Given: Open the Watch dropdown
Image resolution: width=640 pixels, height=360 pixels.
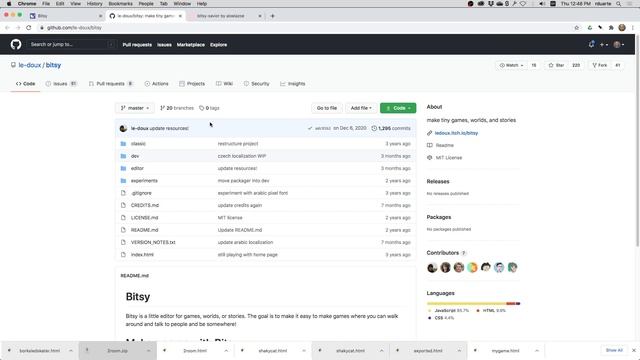Looking at the screenshot, I should 511,65.
